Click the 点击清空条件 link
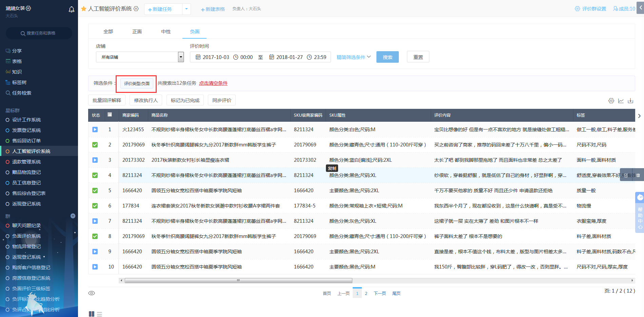Screen dimensions: 644x317 tap(213, 83)
